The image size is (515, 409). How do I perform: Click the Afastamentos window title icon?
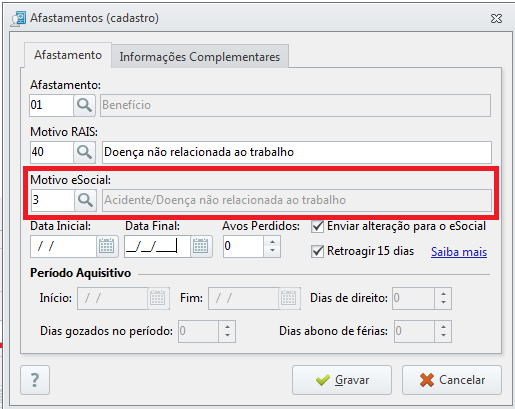18,18
